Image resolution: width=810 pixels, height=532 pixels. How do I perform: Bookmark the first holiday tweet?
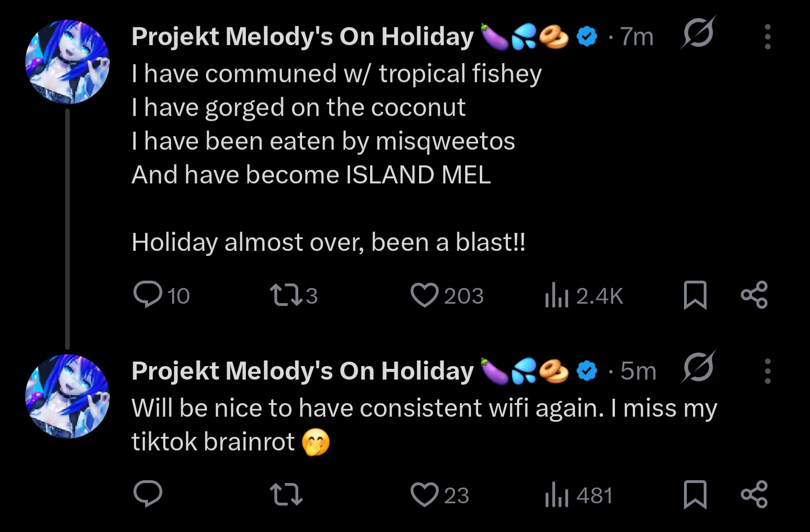695,295
